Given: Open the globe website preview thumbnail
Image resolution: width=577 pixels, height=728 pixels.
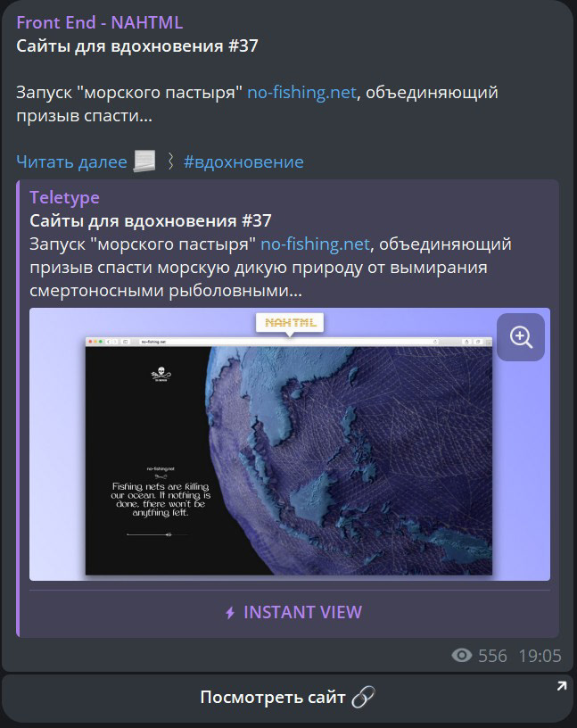Looking at the screenshot, I should 290,444.
